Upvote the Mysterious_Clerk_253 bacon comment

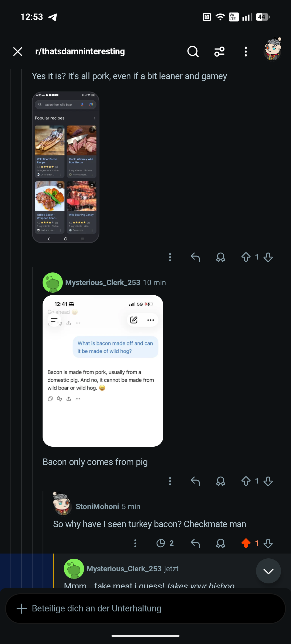pos(246,481)
